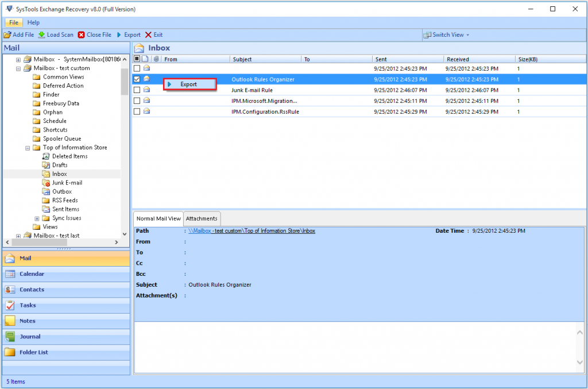Switch to the Attachments tab
This screenshot has width=588, height=389.
pos(202,218)
